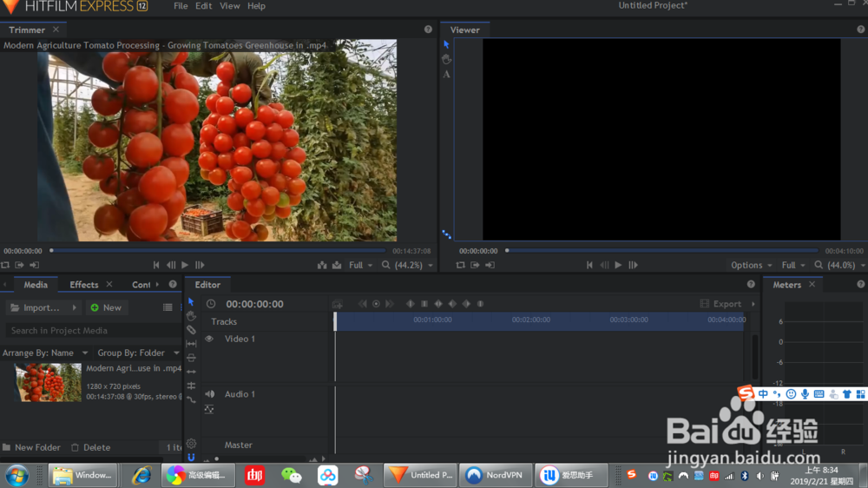The width and height of the screenshot is (868, 488).
Task: Toggle Audio 1 level envelope icon
Action: click(209, 409)
